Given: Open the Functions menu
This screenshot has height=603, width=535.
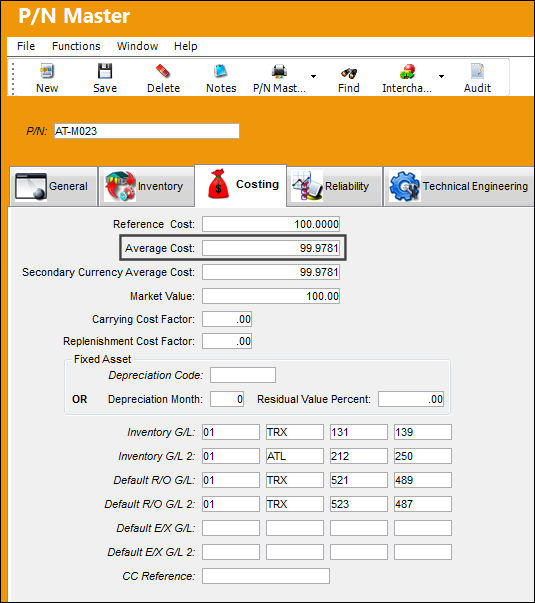Looking at the screenshot, I should (76, 46).
